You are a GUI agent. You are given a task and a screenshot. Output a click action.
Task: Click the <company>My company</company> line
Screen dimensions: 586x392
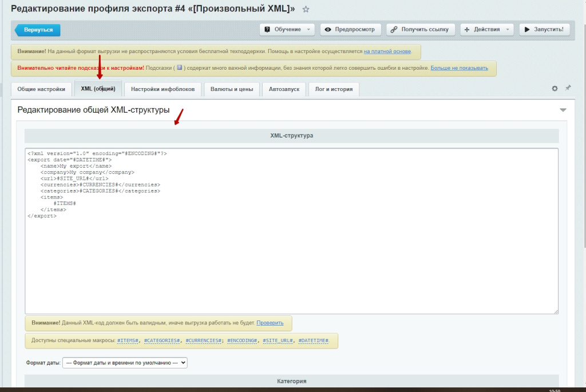[88, 172]
